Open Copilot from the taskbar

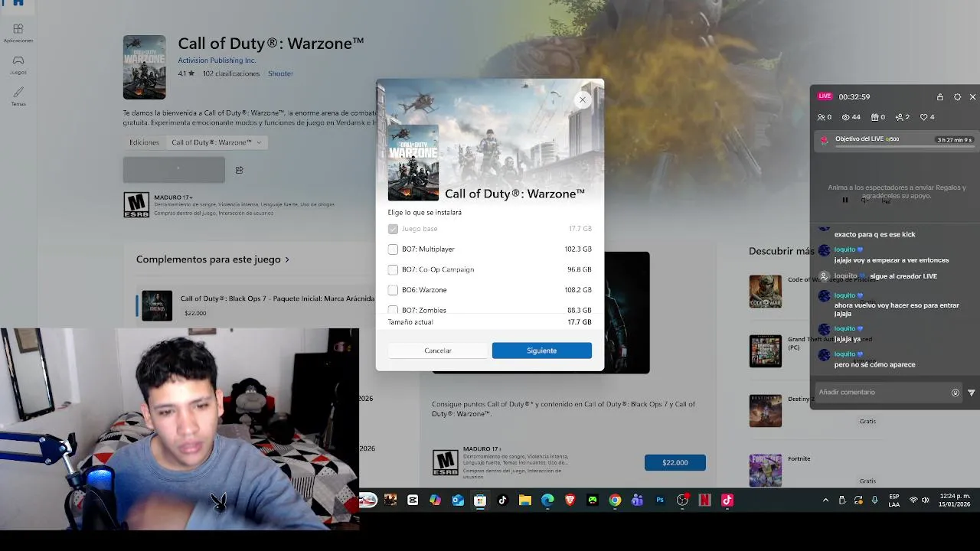click(x=435, y=500)
